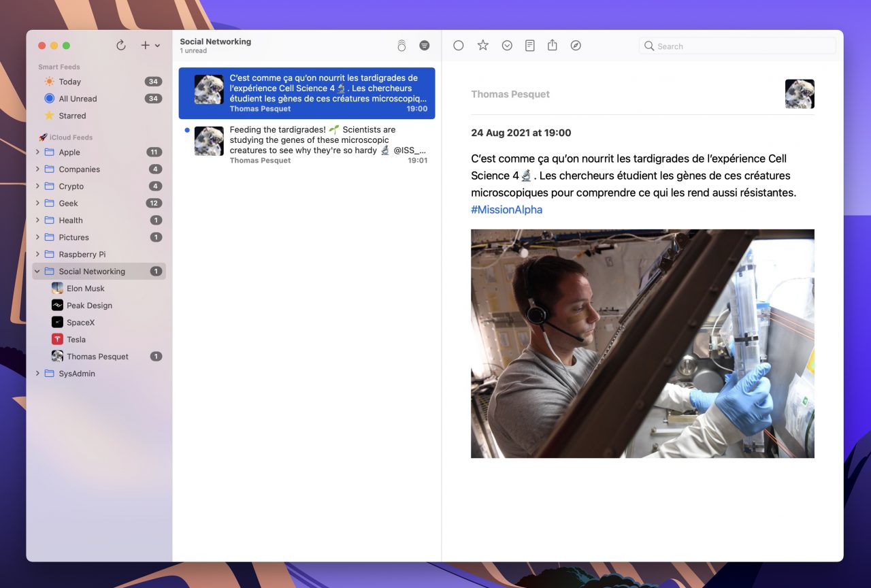The image size is (871, 588).
Task: Toggle the read articles filter icon
Action: pos(425,46)
